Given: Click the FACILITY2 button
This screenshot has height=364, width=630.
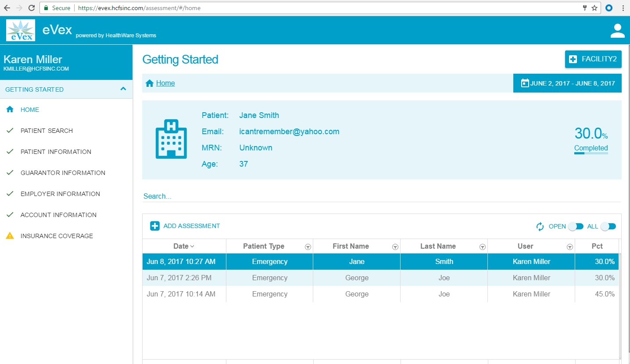Looking at the screenshot, I should (593, 59).
